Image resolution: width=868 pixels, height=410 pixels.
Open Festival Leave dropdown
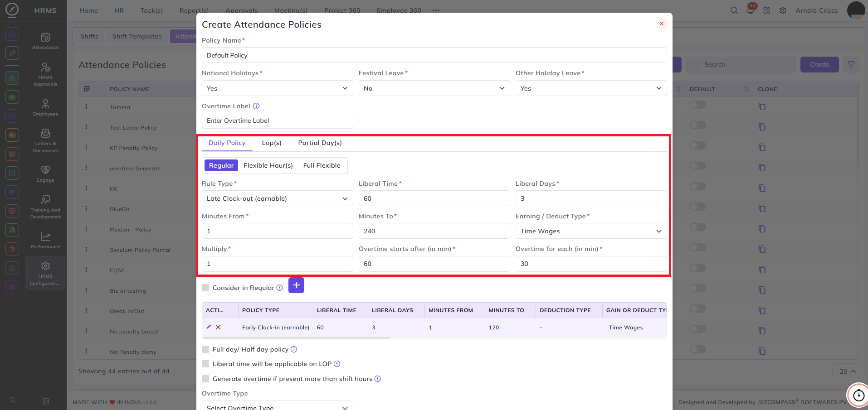(434, 88)
